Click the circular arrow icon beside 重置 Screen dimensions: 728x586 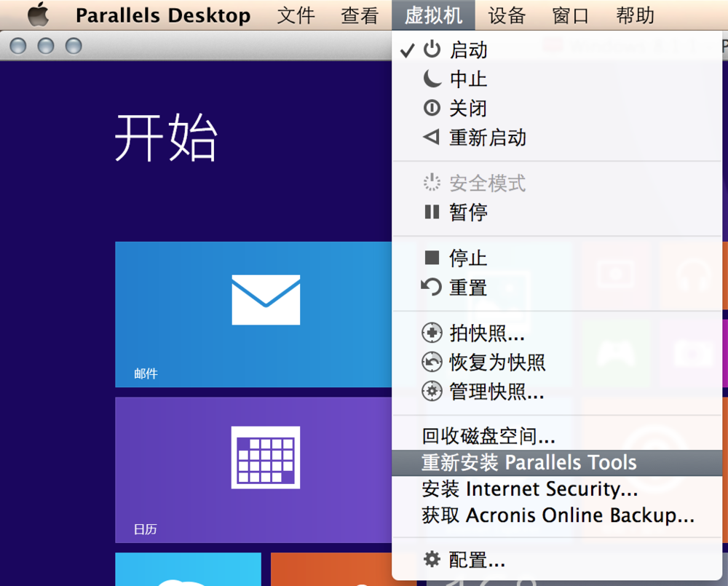pyautogui.click(x=431, y=287)
